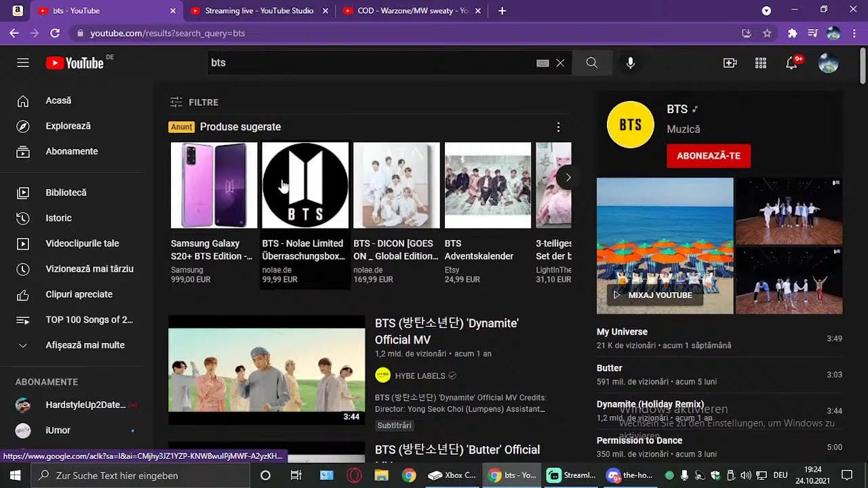Clear the bts search query
The height and width of the screenshot is (488, 868).
[560, 63]
